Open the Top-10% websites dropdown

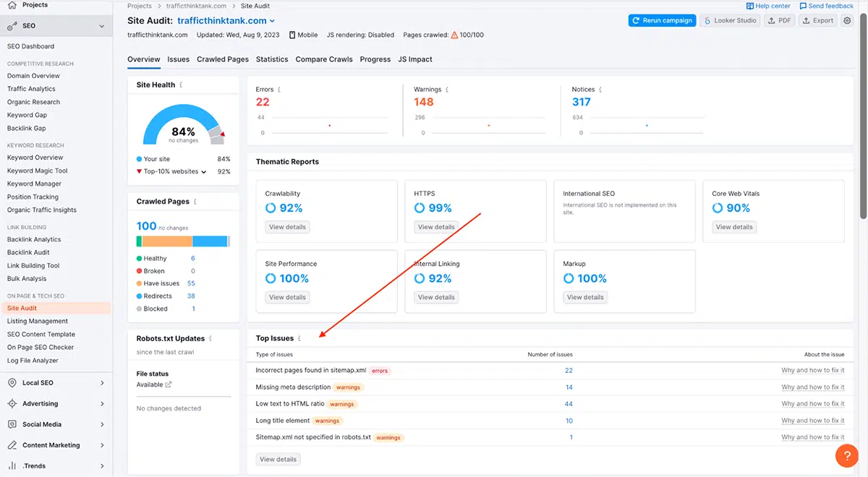click(204, 172)
